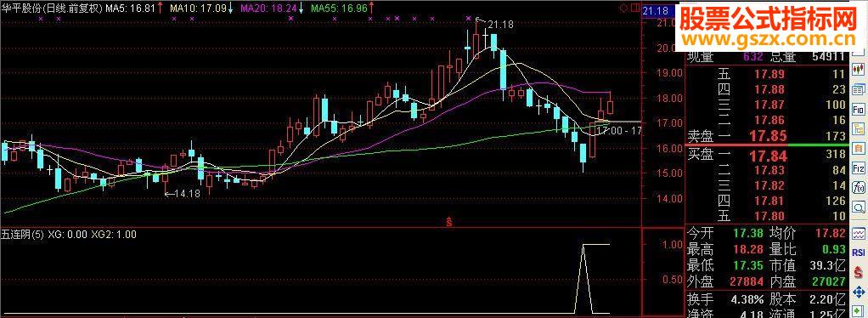The width and height of the screenshot is (868, 318).
Task: Select sell level five price 17.89
Action: click(x=769, y=74)
